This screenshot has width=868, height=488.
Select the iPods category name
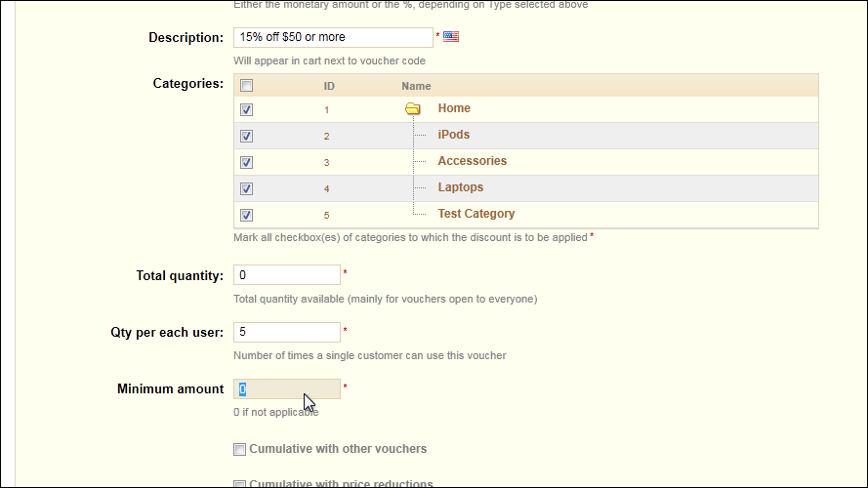453,135
